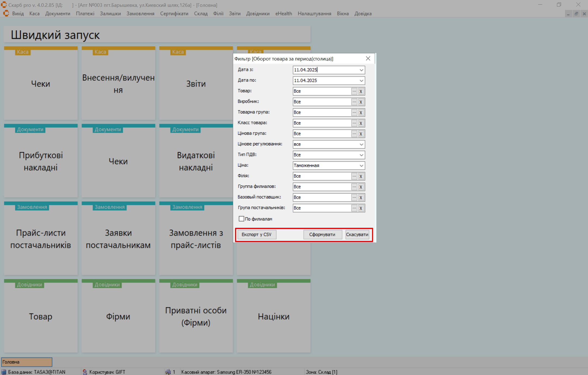Screen dimensions: 588x375
Task: Close the Фильтр dialog window
Action: pyautogui.click(x=368, y=59)
